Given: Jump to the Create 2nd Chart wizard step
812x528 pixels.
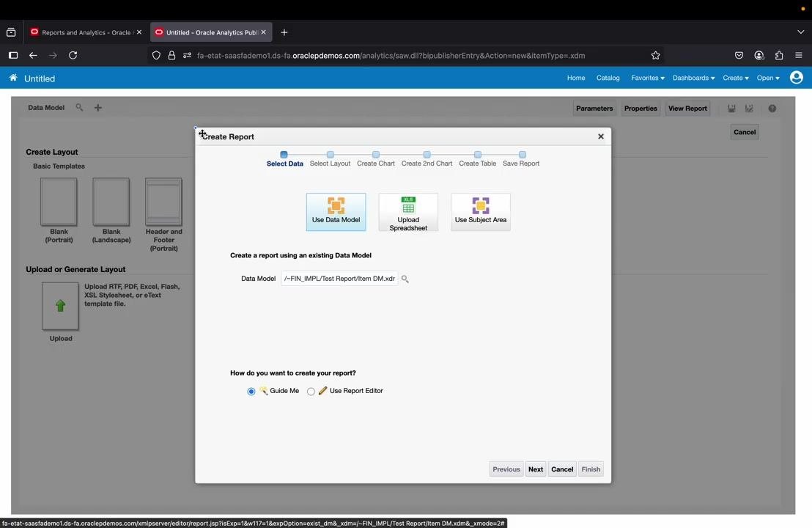Looking at the screenshot, I should click(427, 159).
